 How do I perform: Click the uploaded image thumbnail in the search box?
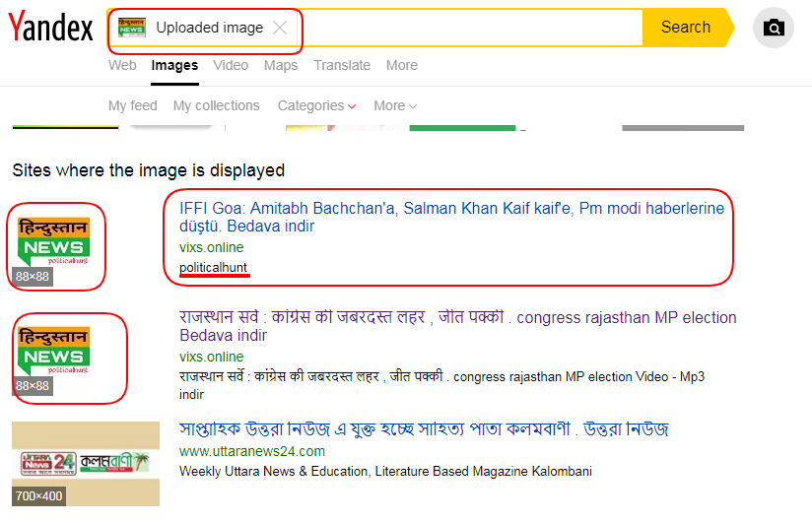pyautogui.click(x=131, y=28)
